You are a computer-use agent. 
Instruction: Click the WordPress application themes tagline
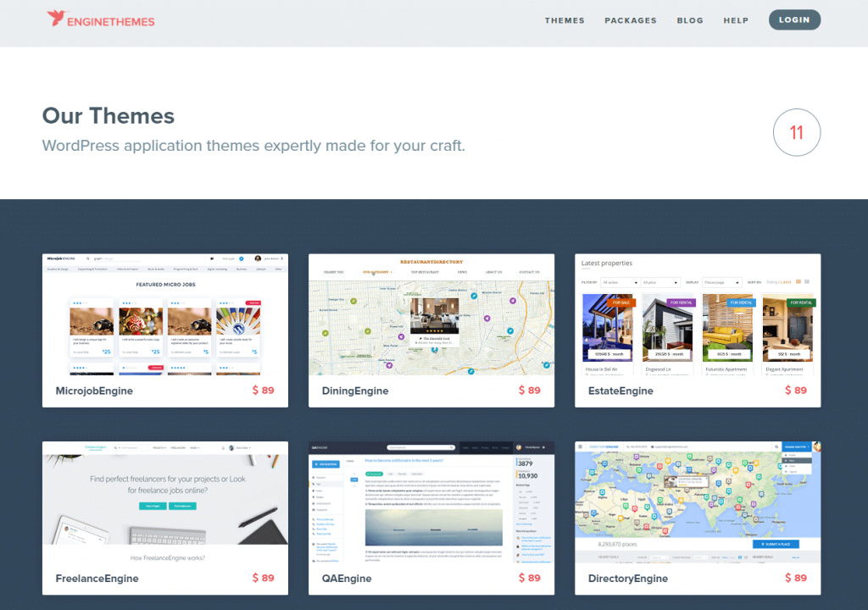click(x=253, y=146)
